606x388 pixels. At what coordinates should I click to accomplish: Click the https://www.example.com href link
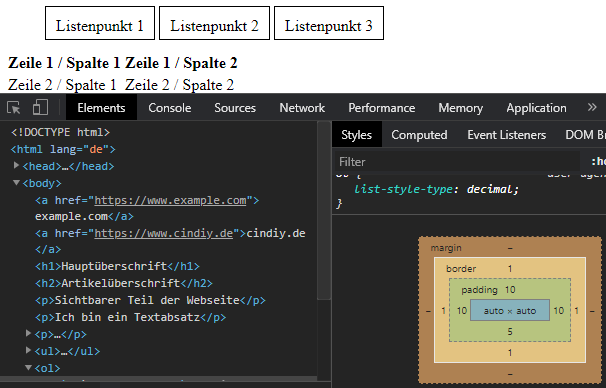pos(170,200)
